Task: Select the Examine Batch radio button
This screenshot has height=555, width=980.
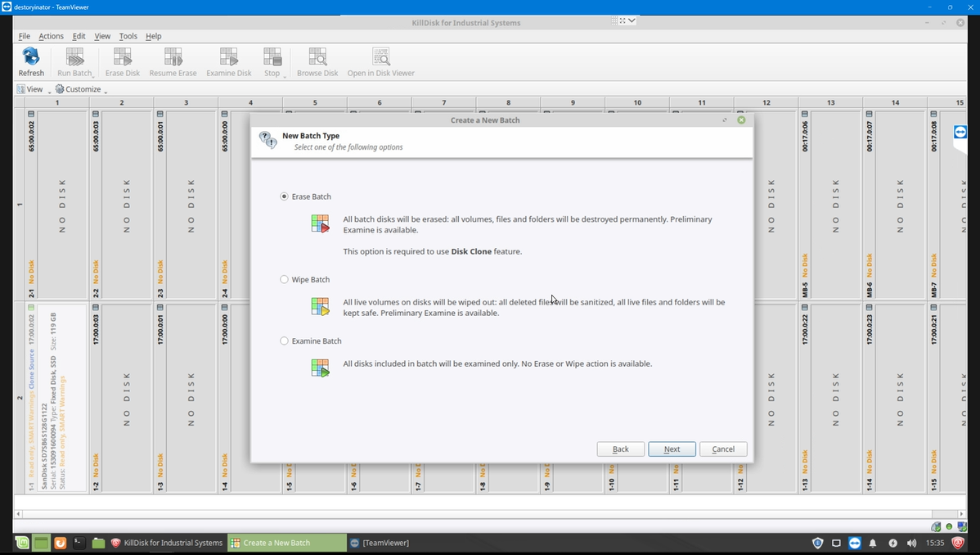Action: click(x=285, y=341)
